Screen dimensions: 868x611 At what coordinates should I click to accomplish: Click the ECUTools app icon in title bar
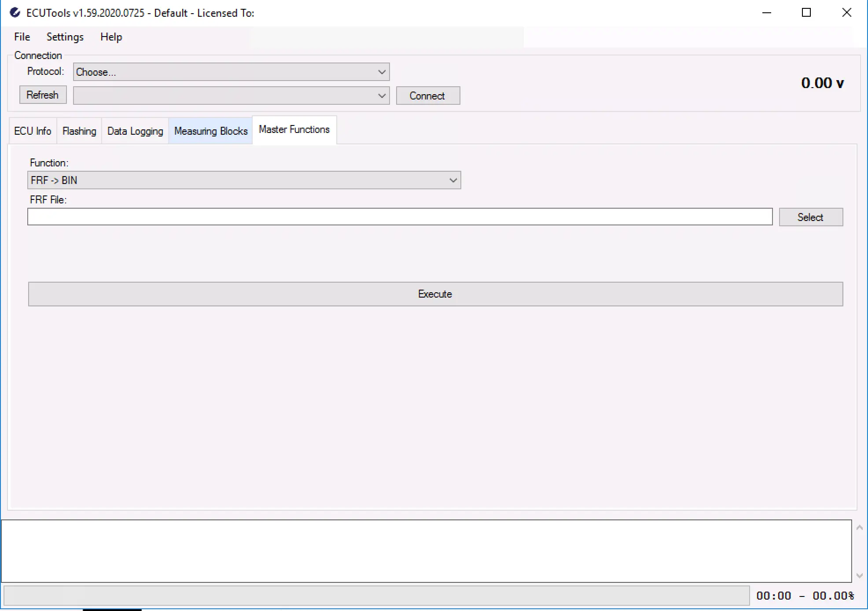point(15,13)
